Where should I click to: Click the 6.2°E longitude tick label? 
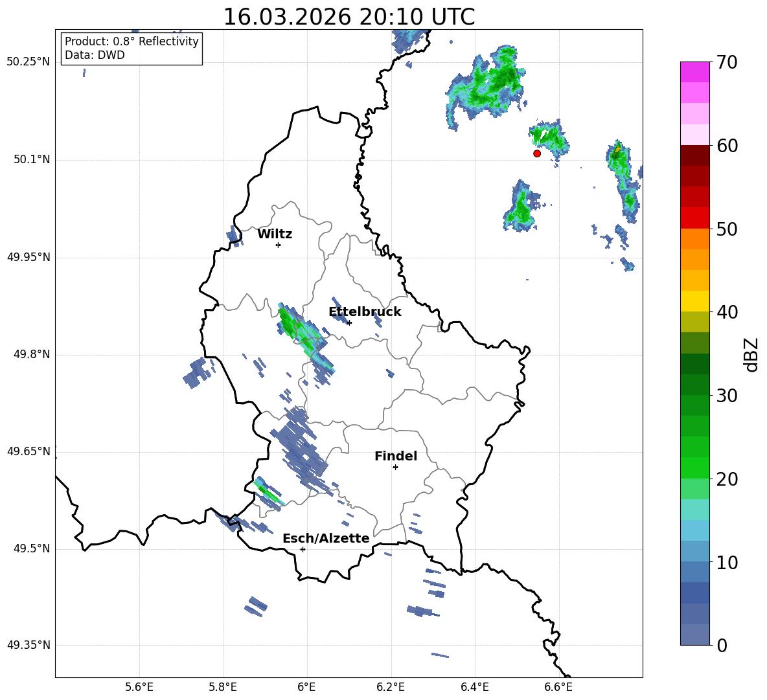point(391,687)
